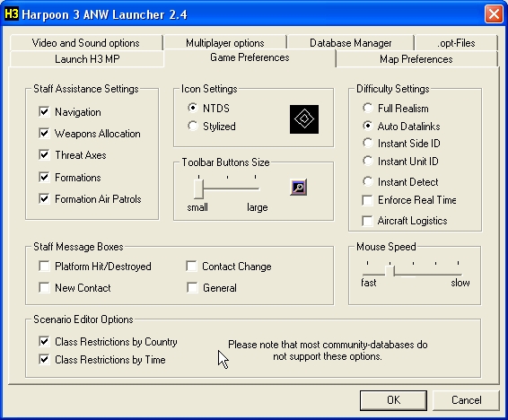Viewport: 508px width, 420px height.
Task: Switch to Launch H3 MP tab
Action: (87, 59)
